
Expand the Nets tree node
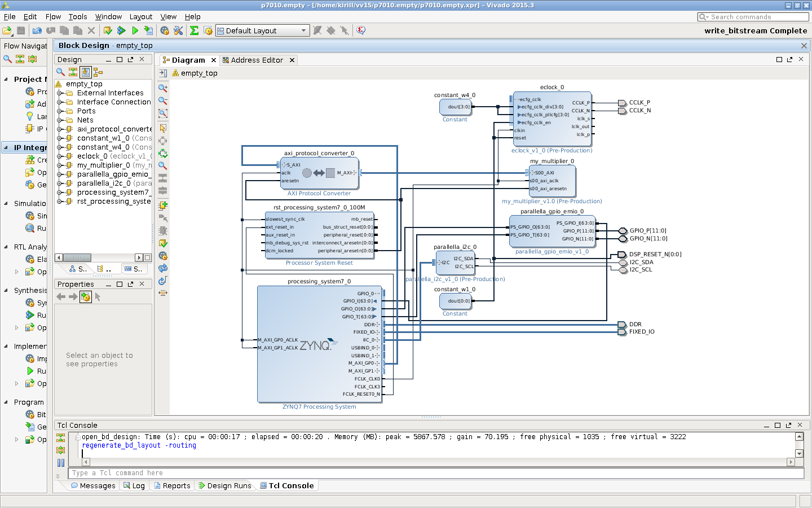click(x=59, y=120)
